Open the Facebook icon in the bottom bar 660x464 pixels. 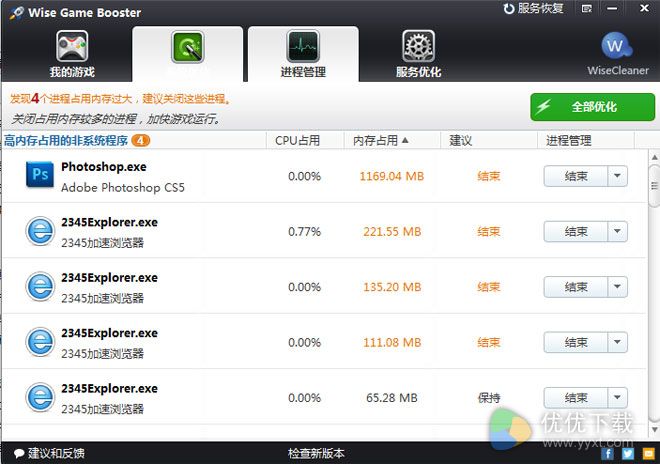(607, 453)
